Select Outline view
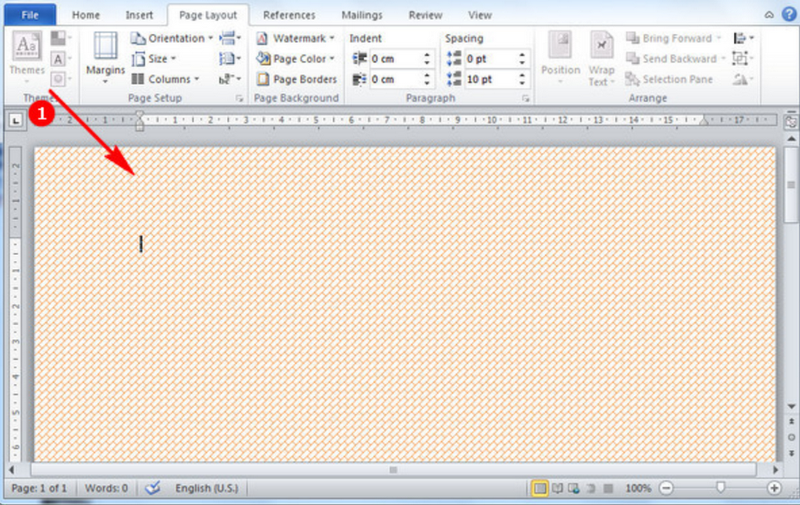Image resolution: width=800 pixels, height=505 pixels. tap(591, 489)
